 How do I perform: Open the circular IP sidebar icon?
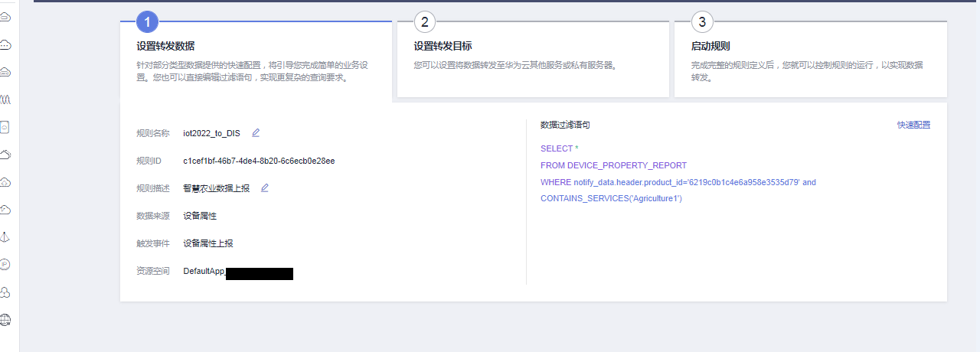(5, 265)
